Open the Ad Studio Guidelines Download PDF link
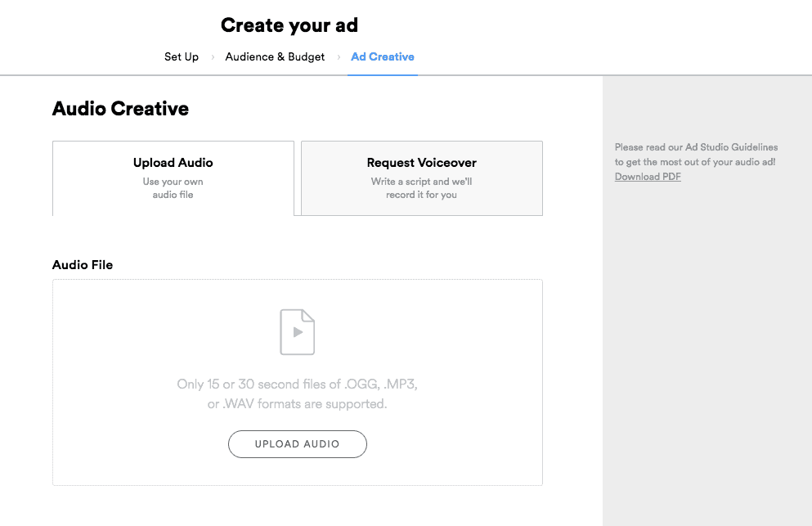 (x=648, y=176)
